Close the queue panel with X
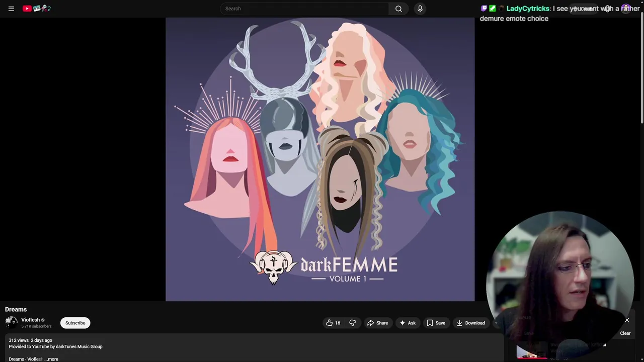Viewport: 644px width, 362px height. pos(627,320)
